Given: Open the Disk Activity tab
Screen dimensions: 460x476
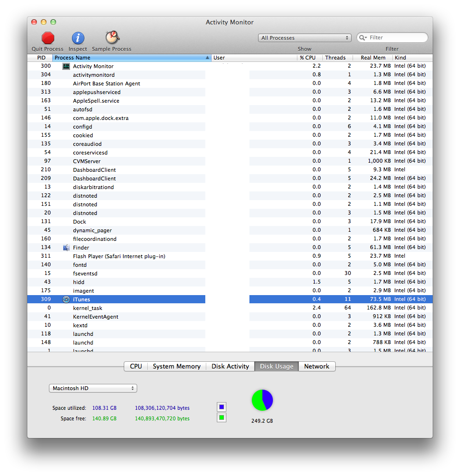Looking at the screenshot, I should pos(230,367).
